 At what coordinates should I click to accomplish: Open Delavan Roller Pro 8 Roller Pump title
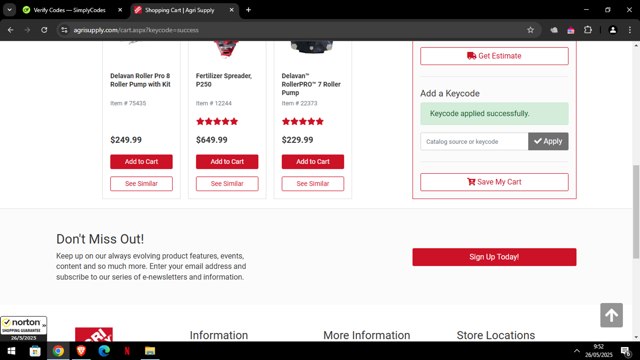(x=140, y=80)
